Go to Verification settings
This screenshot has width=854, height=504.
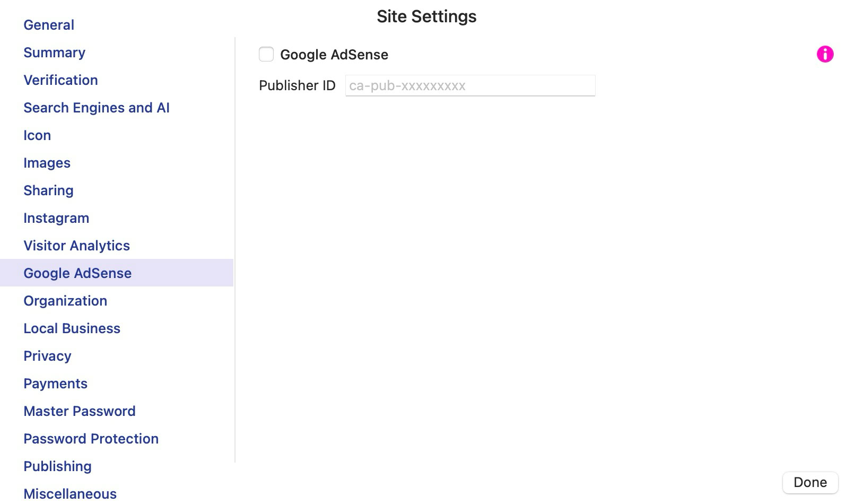point(60,80)
